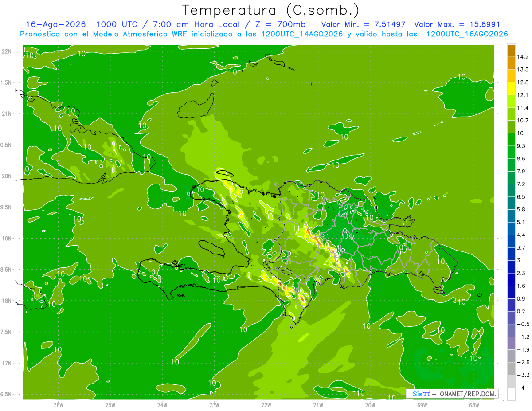Click the "75W" longitude axis label

tap(110, 405)
